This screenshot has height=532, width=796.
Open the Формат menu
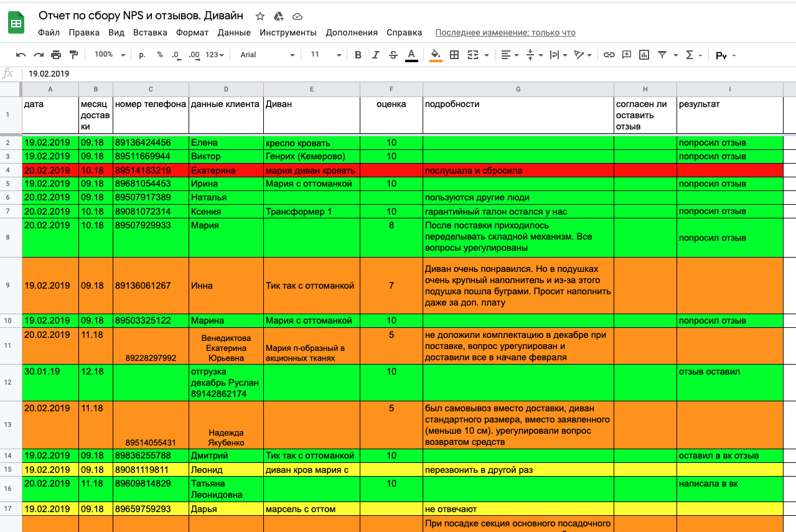pos(192,32)
